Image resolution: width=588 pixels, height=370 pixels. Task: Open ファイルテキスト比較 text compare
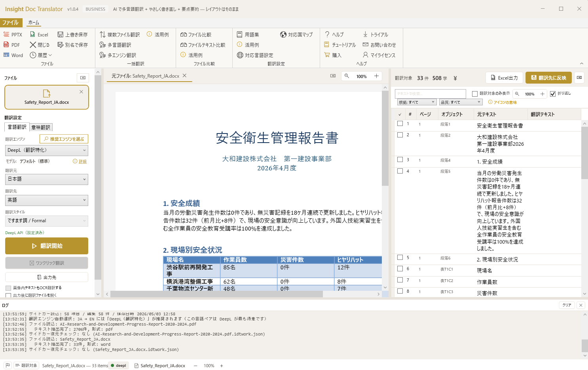(203, 45)
